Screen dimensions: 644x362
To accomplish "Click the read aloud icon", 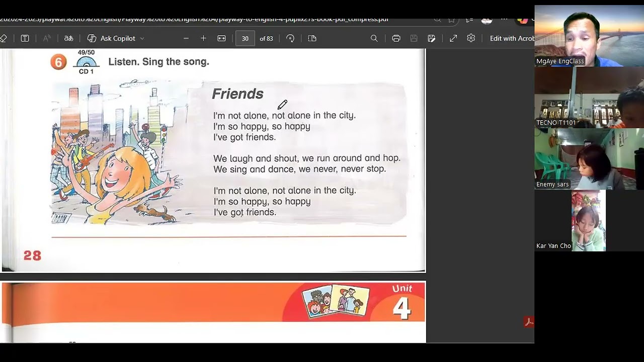I will coord(47,38).
